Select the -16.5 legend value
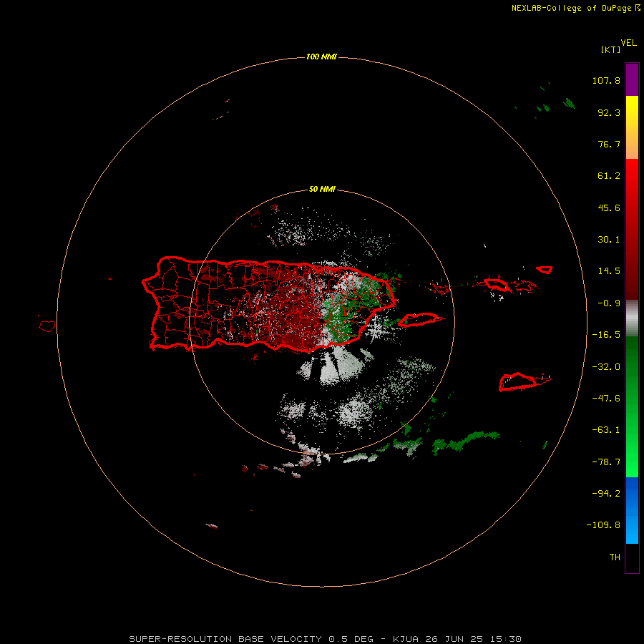The height and width of the screenshot is (644, 644). (x=606, y=335)
